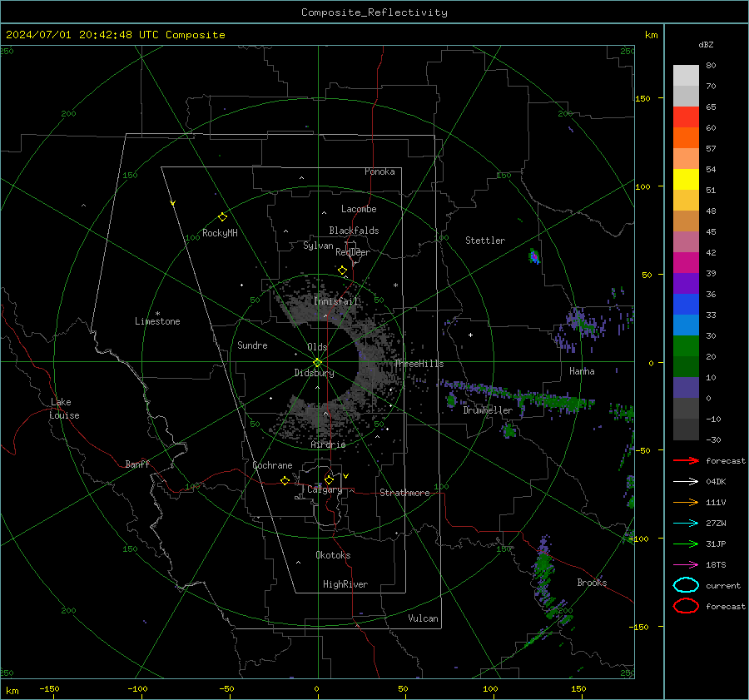Click the Cochrane label
The width and height of the screenshot is (749, 700).
tap(272, 465)
